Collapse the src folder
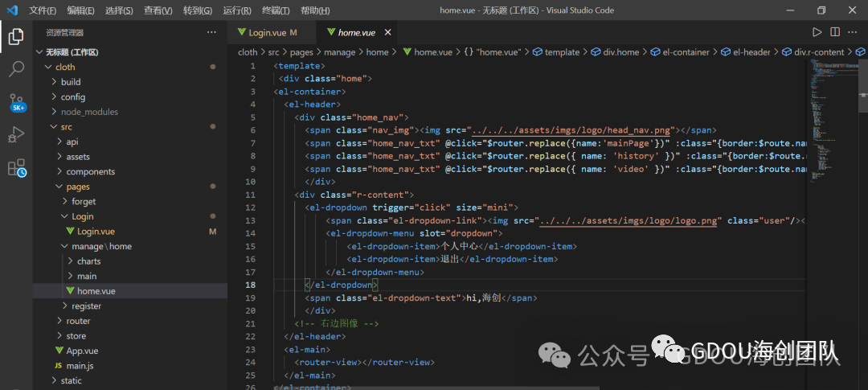Image resolution: width=868 pixels, height=390 pixels. coord(66,127)
